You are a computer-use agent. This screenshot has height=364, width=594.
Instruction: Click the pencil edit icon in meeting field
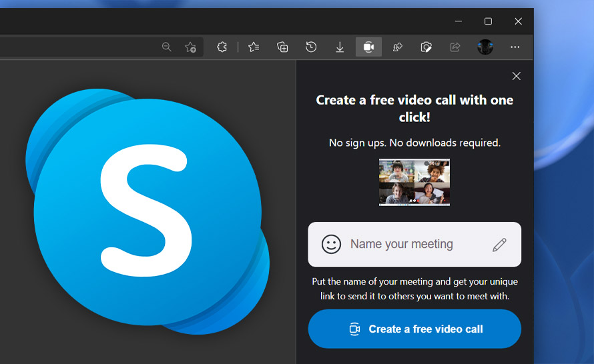pos(499,245)
